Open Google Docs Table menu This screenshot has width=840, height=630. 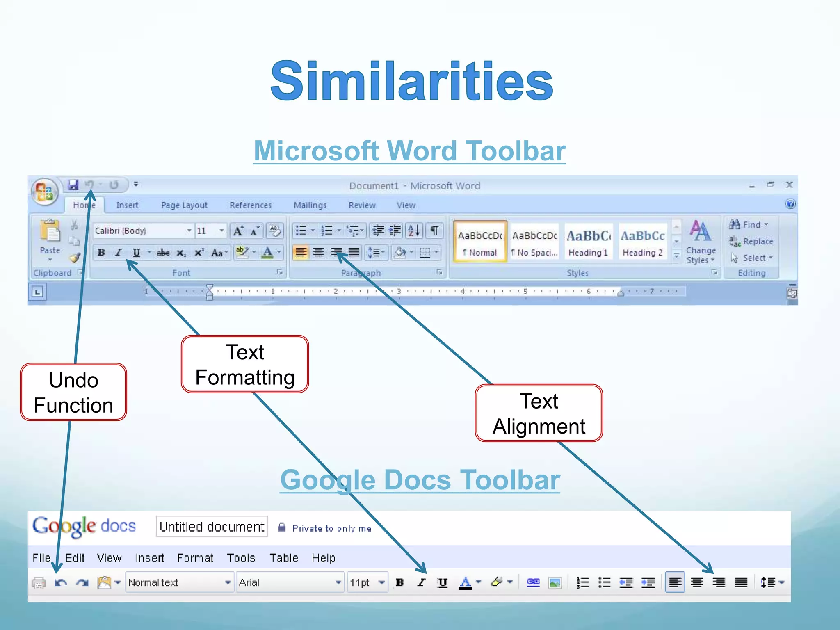pyautogui.click(x=284, y=558)
